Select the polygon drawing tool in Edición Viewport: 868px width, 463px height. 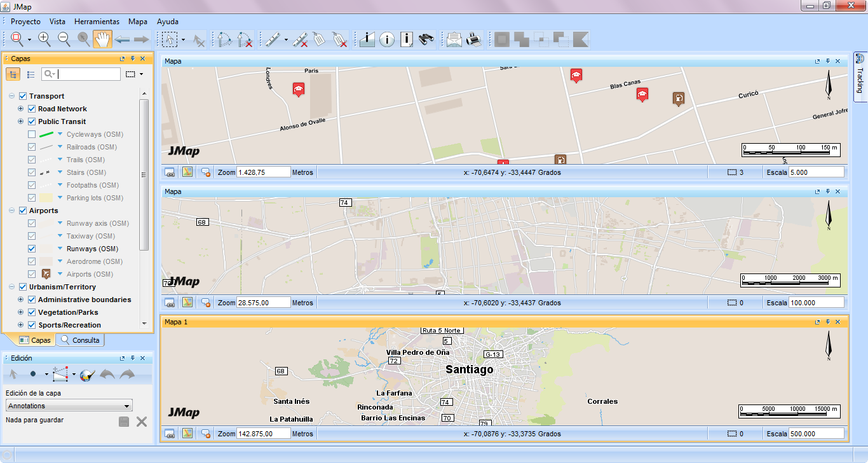[x=60, y=375]
